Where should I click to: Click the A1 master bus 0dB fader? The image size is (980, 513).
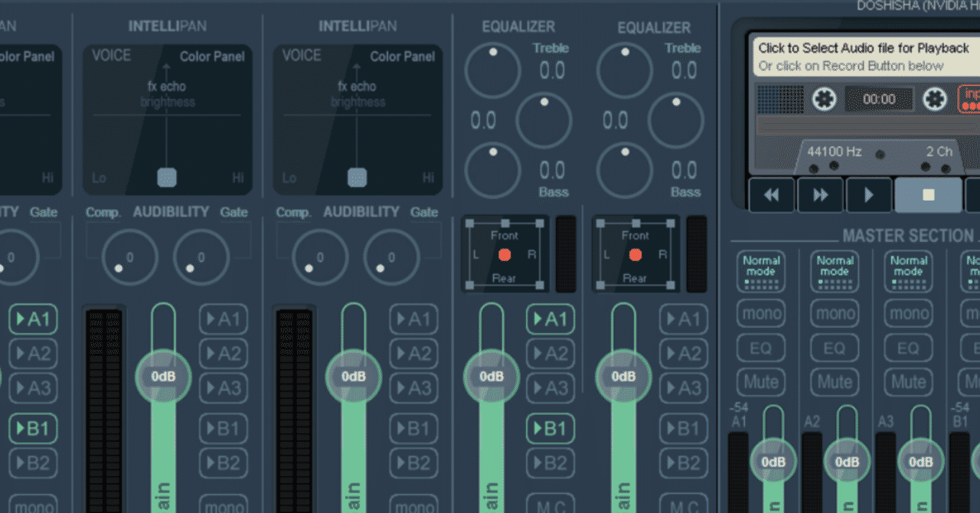pos(774,462)
